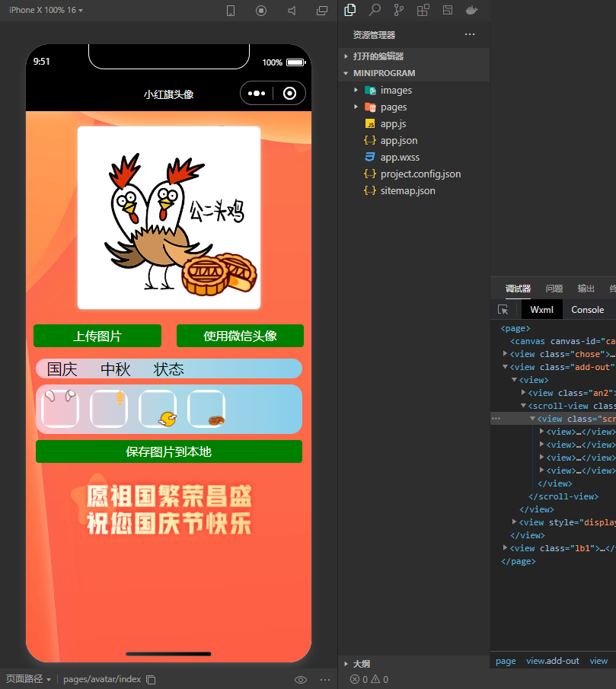Switch to the 输出 tab
This screenshot has height=689, width=616.
(x=586, y=289)
